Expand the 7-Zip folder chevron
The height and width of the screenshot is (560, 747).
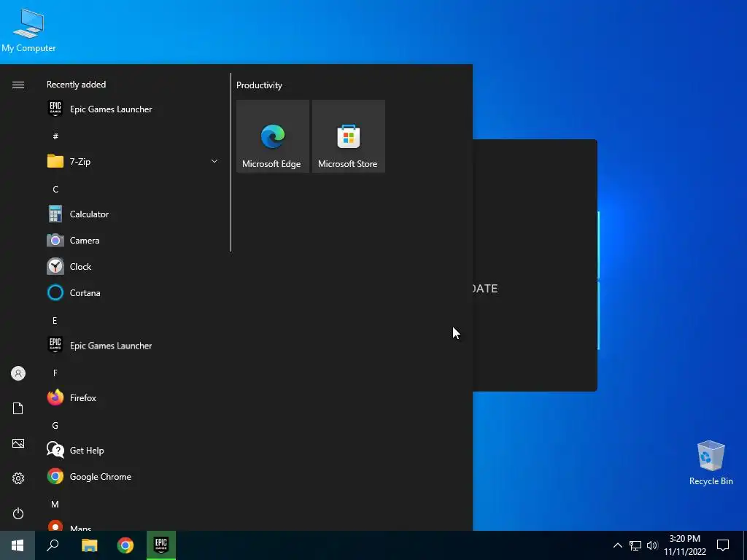pos(214,161)
